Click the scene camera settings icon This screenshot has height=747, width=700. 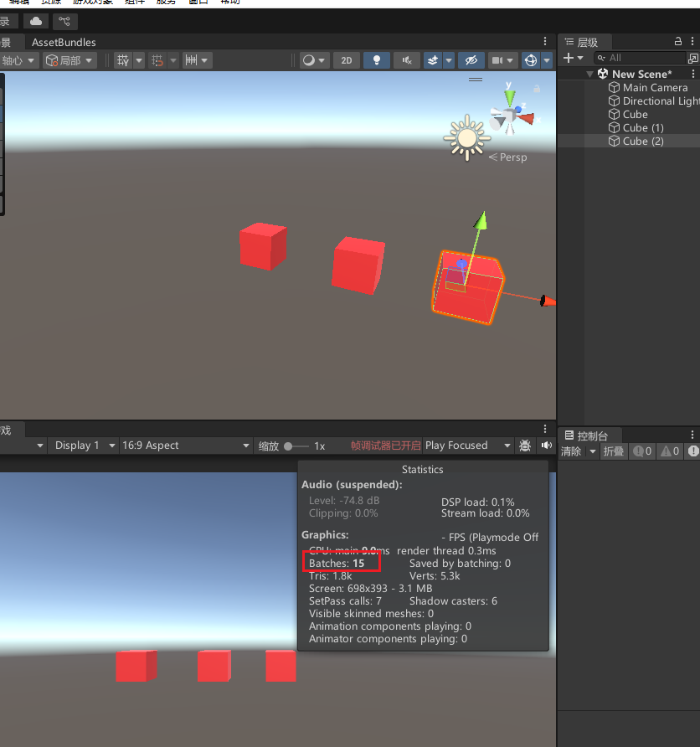498,60
